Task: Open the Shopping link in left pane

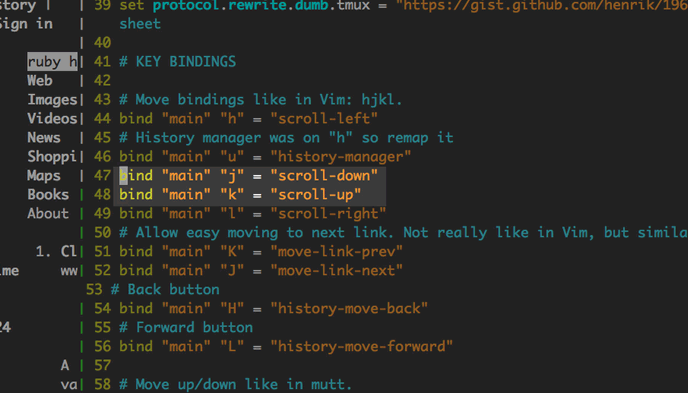Action: click(52, 157)
